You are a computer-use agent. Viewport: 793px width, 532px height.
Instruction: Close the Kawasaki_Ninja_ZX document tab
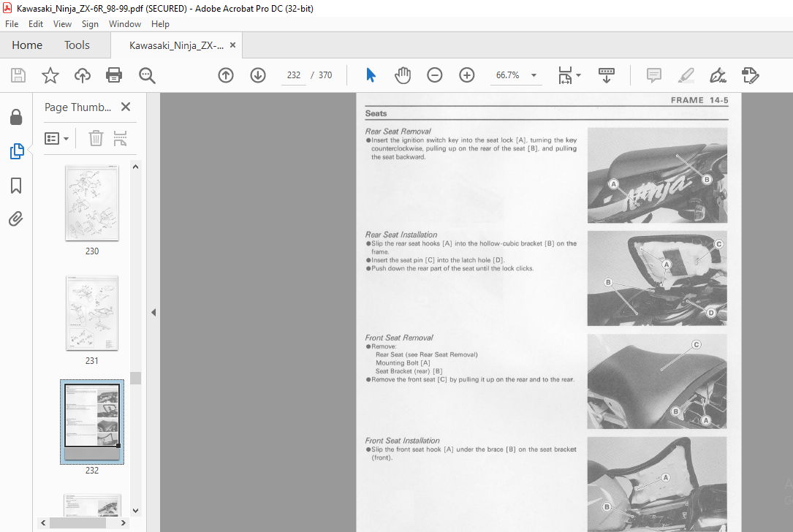232,45
